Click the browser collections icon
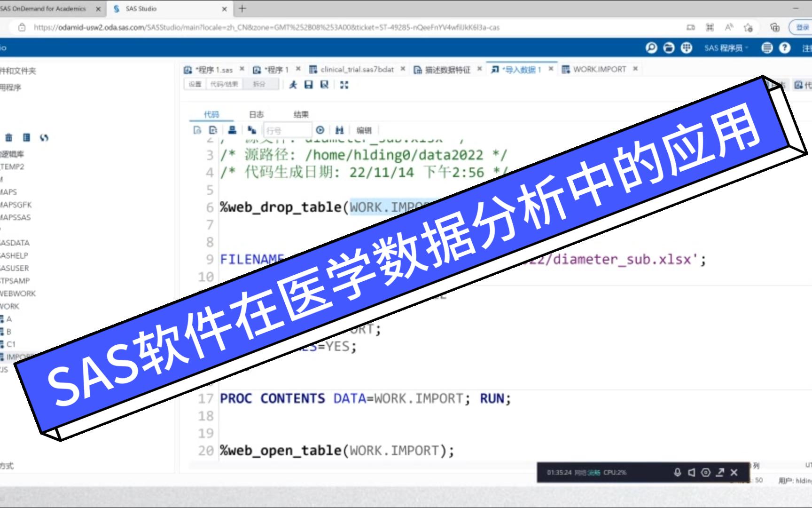 pos(775,27)
